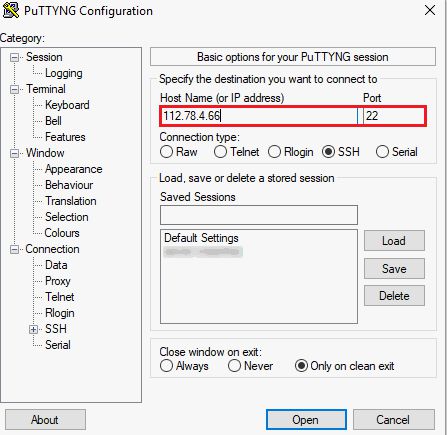
Task: Close the PuTTYNG Configuration window
Action: click(x=430, y=10)
